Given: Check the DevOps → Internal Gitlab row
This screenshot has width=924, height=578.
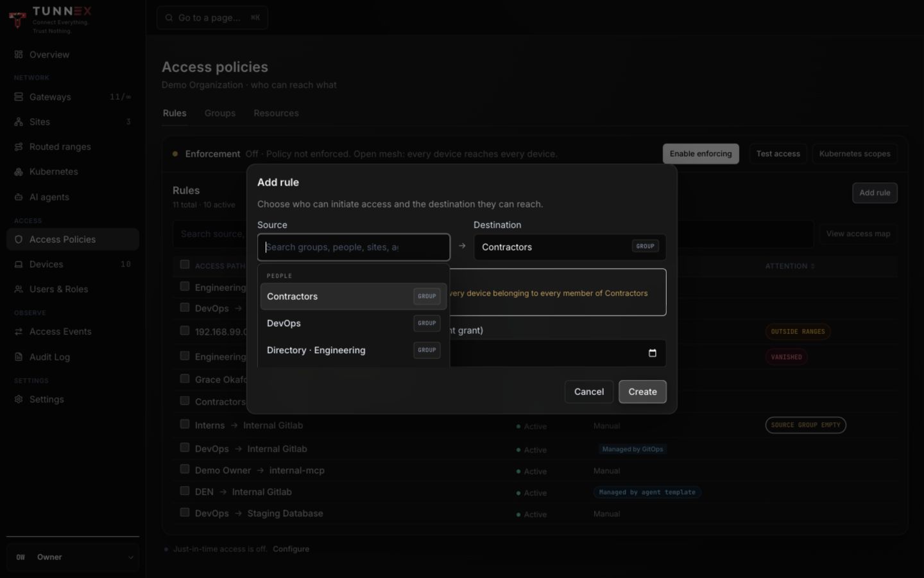Looking at the screenshot, I should pyautogui.click(x=185, y=448).
